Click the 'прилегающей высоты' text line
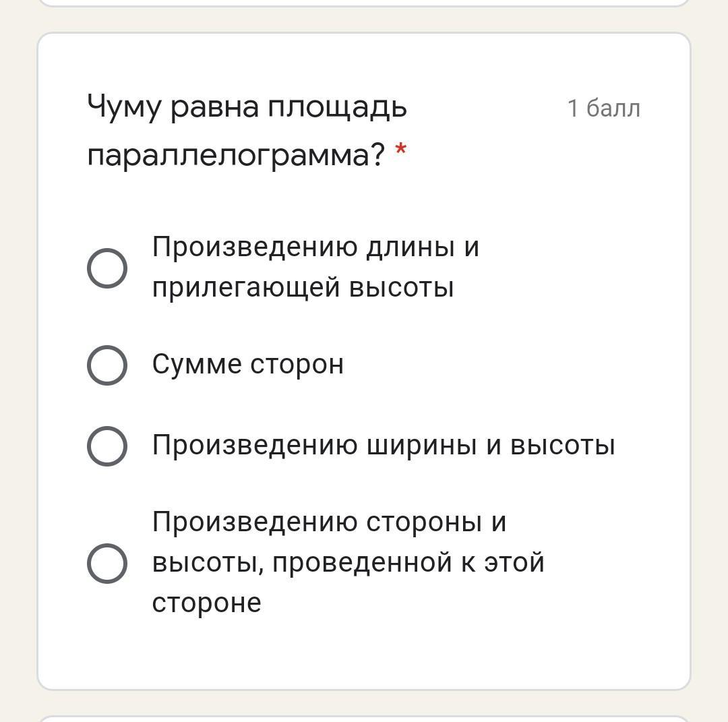The image size is (728, 722). [303, 288]
